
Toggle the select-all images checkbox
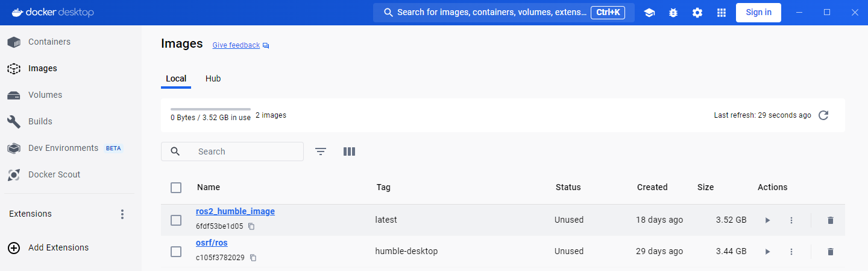(x=176, y=188)
